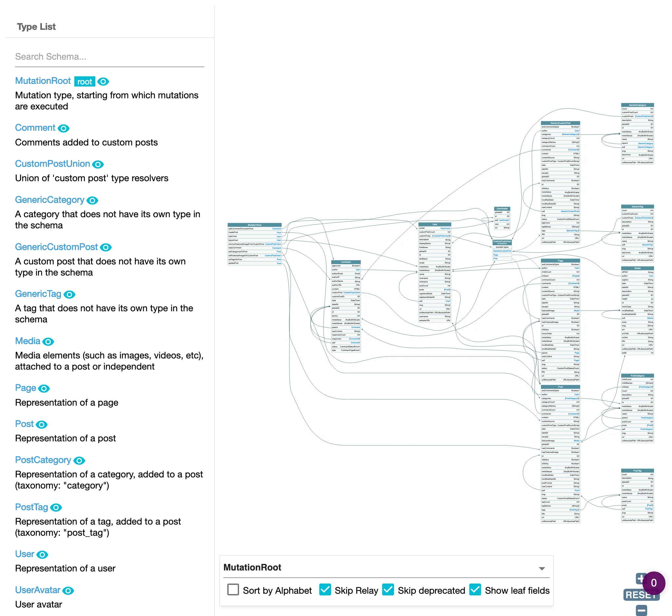Select the MutationRoot type list item
Screen dimensions: 672x616
tap(44, 81)
